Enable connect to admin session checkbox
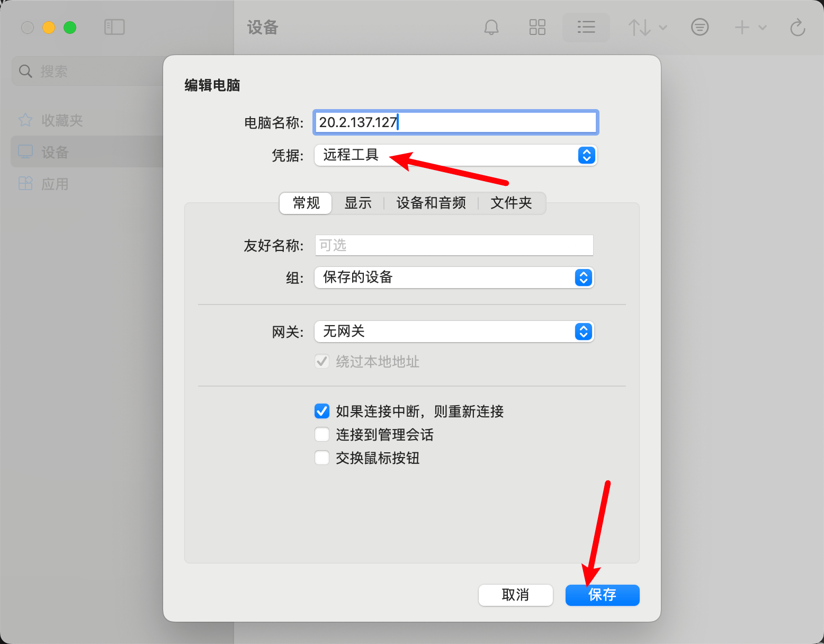 [x=322, y=434]
